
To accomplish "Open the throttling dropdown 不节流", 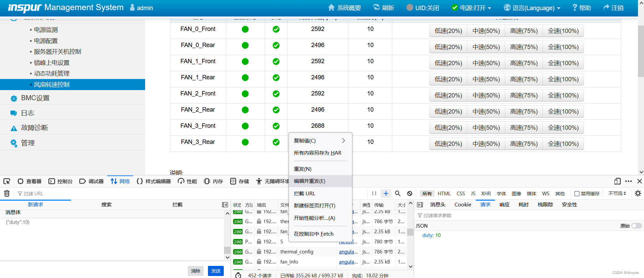I will (x=617, y=194).
